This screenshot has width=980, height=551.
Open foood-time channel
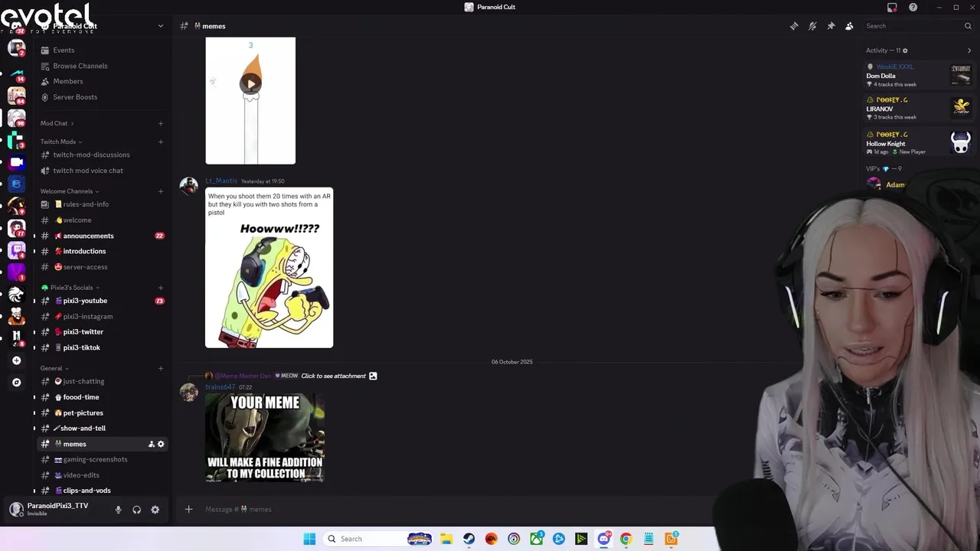[x=101, y=397]
